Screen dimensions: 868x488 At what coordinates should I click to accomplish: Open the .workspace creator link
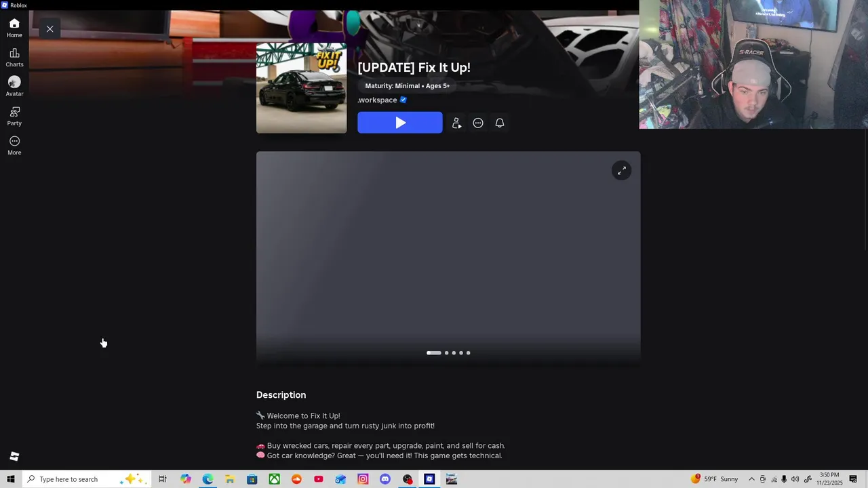[x=377, y=100]
